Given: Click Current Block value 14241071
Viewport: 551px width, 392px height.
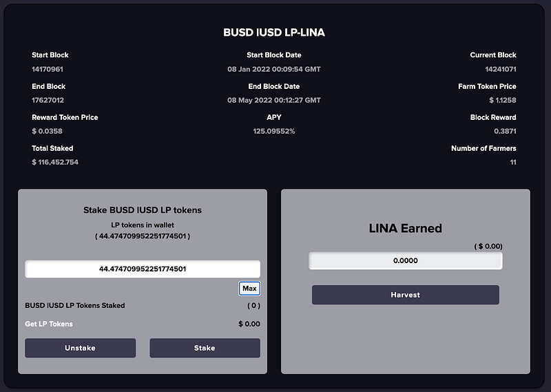Looking at the screenshot, I should 501,70.
